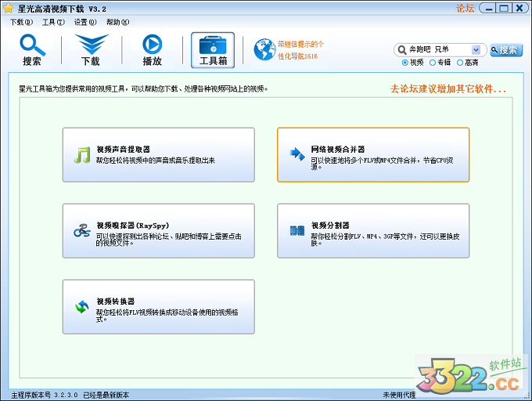Open 视频嗅探器 (RaySpy) sniffer tool

coord(159,231)
